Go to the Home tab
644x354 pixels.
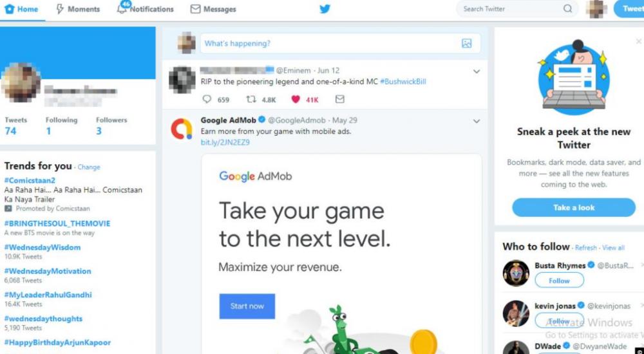click(x=21, y=9)
